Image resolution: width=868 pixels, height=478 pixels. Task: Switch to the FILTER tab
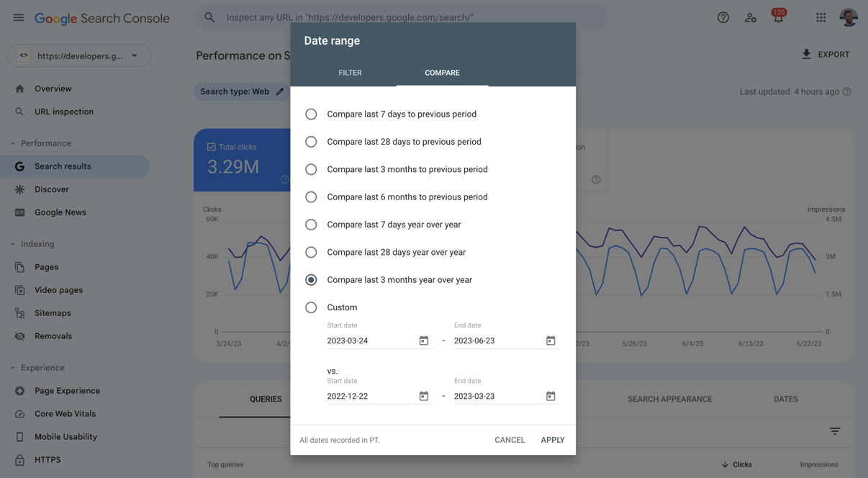click(350, 72)
